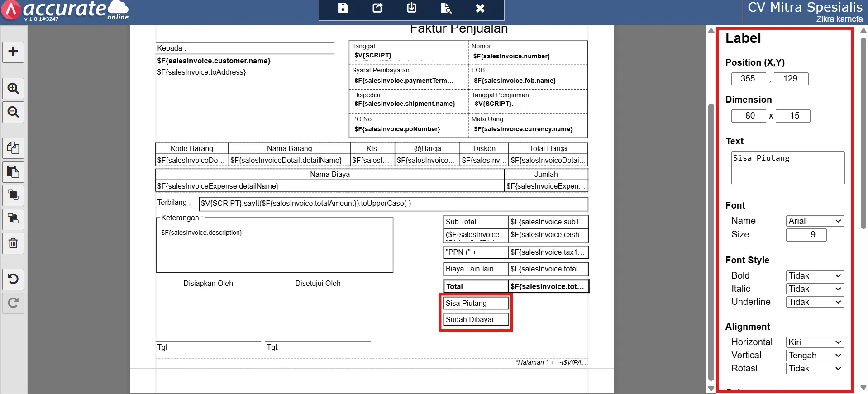Screen dimensions: 868x394
Task: Open the font Name dropdown showing Arial
Action: [815, 221]
